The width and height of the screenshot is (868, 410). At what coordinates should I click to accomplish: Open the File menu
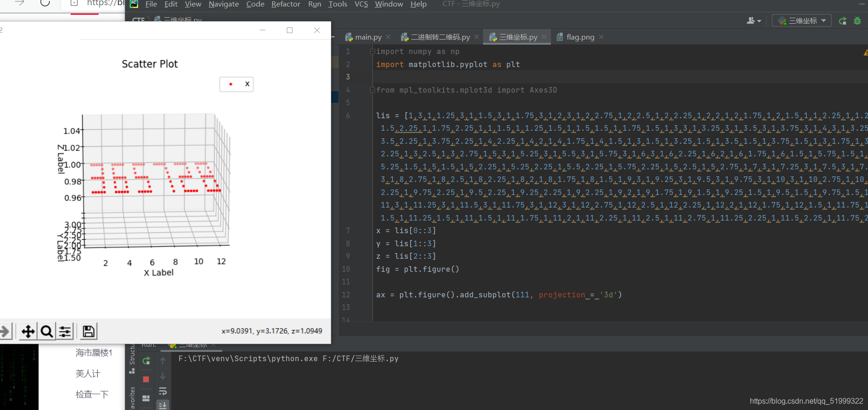(151, 4)
